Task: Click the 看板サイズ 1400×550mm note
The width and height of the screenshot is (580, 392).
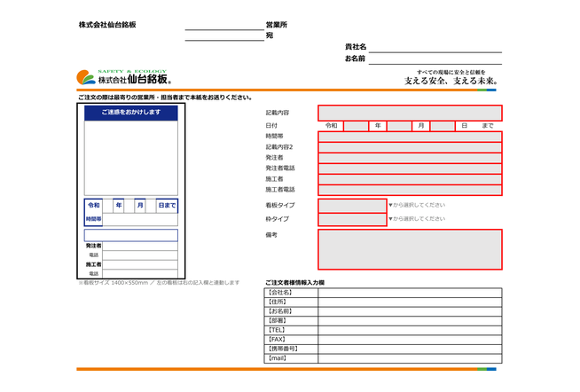Action: pyautogui.click(x=159, y=283)
